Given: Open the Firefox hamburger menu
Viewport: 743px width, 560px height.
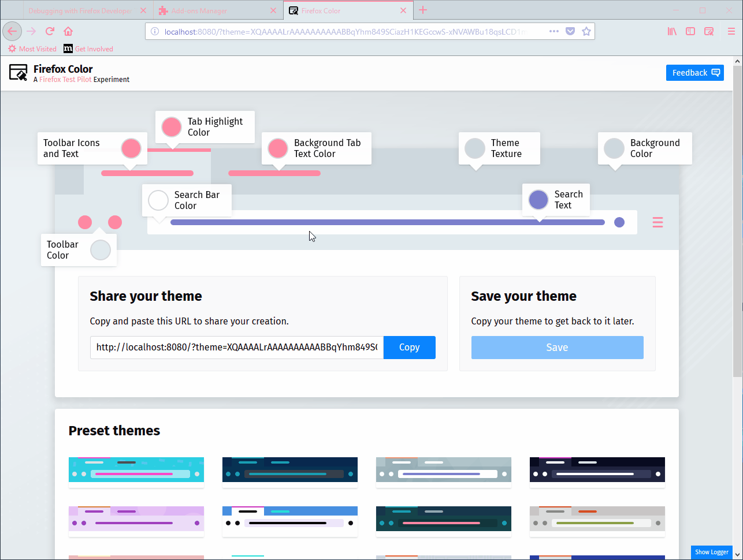Looking at the screenshot, I should point(731,31).
